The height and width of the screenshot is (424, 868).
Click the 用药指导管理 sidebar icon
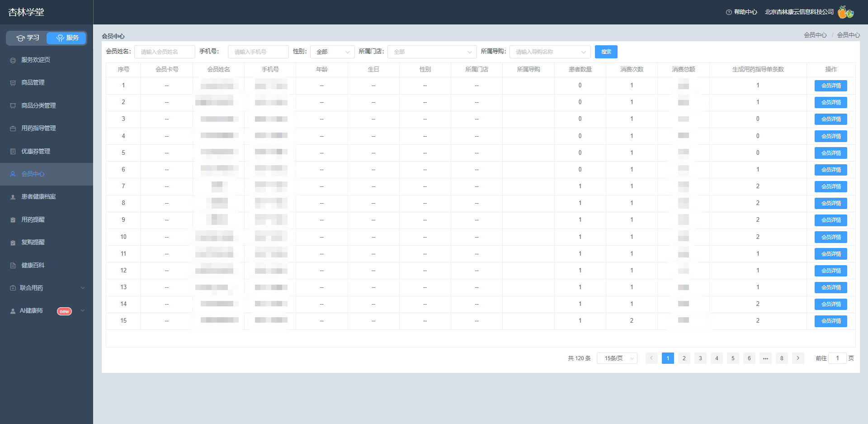(x=13, y=129)
